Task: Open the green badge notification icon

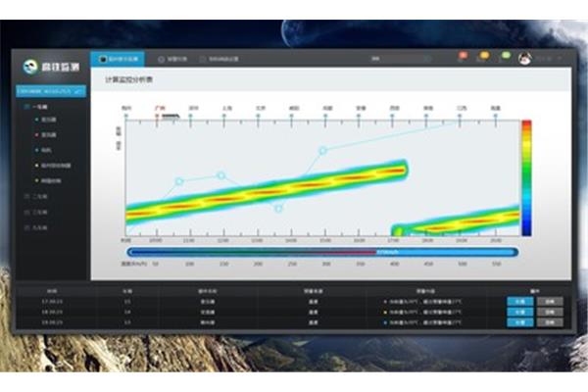Action: click(505, 56)
